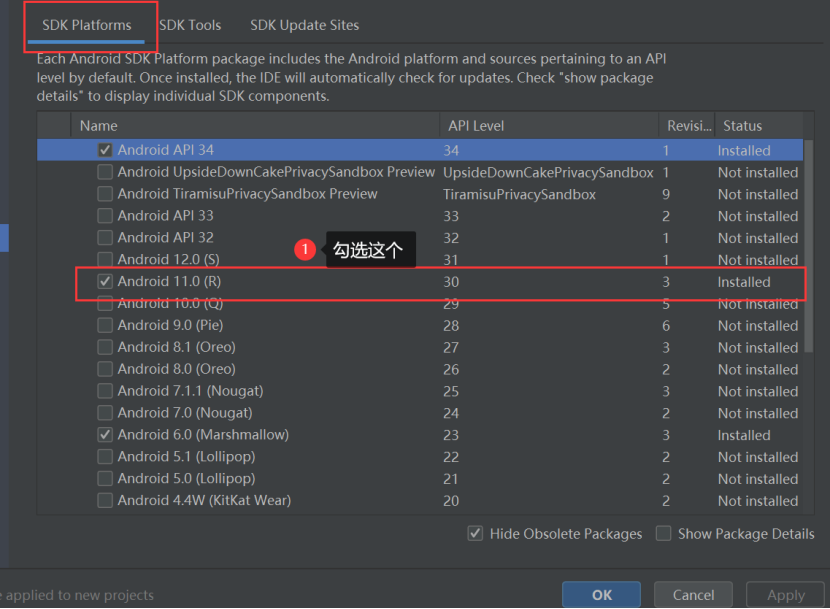Enable the Android 9.0 (Pie) checkbox

click(105, 325)
